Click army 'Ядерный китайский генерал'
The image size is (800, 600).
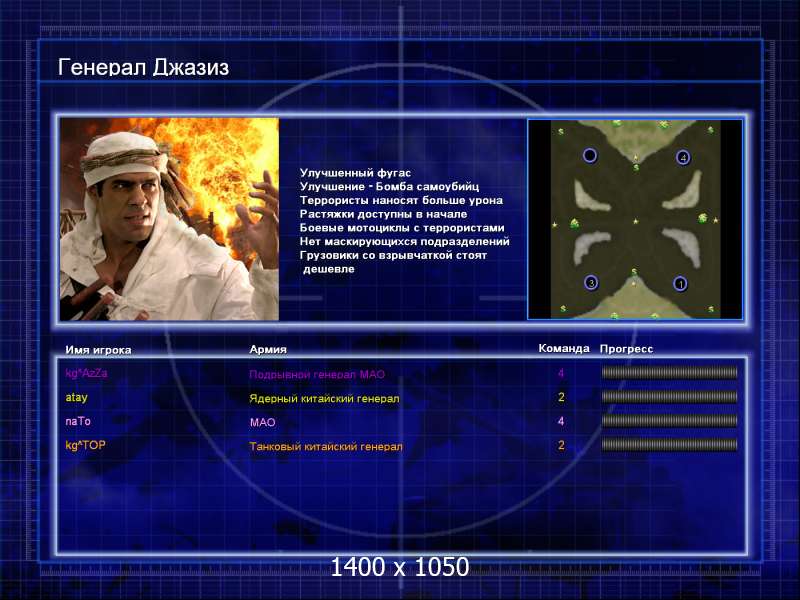tap(324, 398)
